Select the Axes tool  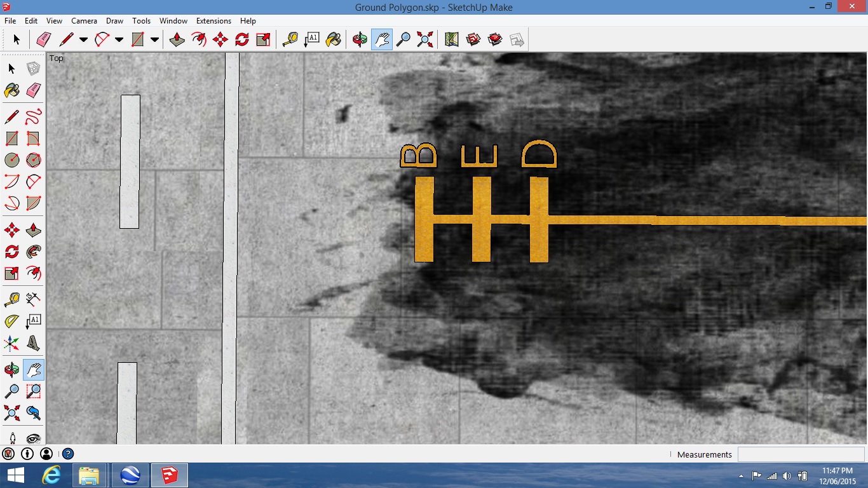click(11, 344)
